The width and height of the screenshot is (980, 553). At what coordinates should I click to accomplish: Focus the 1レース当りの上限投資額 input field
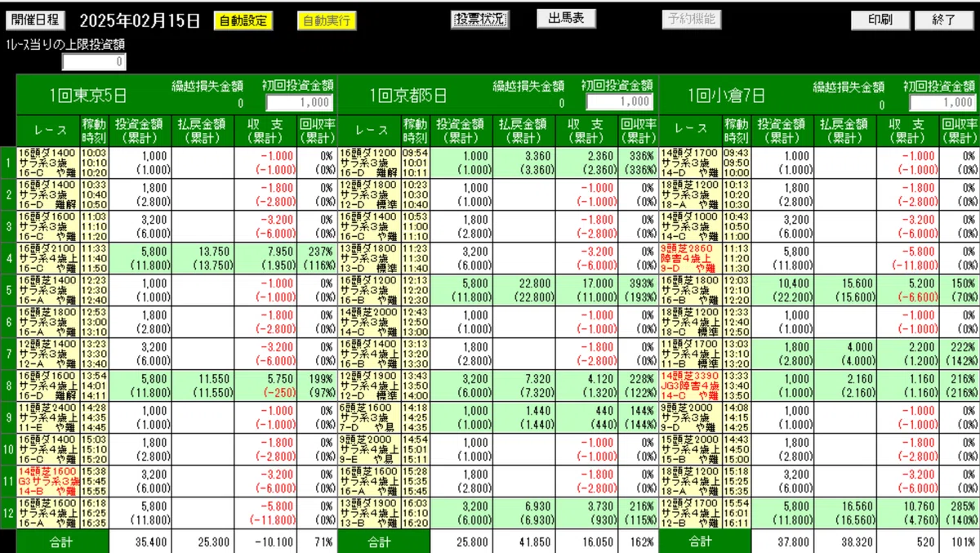94,61
